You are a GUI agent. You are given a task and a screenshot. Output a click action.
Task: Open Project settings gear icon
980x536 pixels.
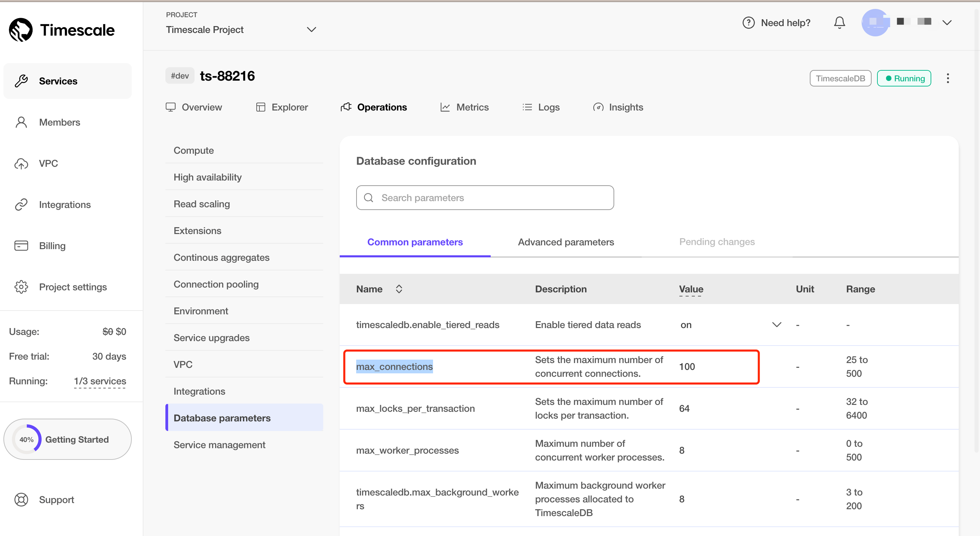coord(21,287)
